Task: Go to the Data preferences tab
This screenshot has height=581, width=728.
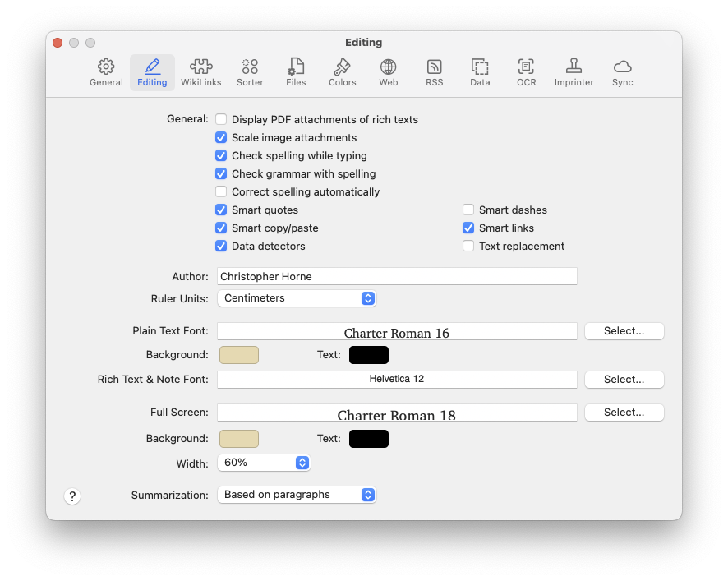Action: coord(480,72)
